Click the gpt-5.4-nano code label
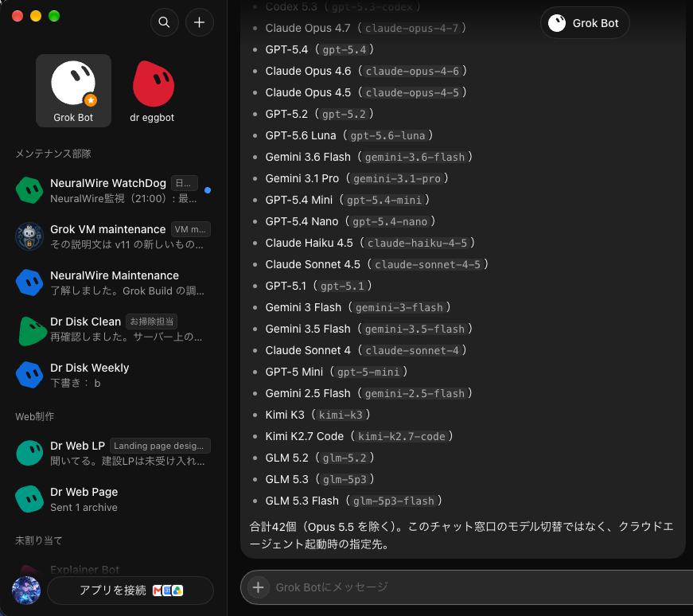This screenshot has height=616, width=693. pyautogui.click(x=390, y=221)
